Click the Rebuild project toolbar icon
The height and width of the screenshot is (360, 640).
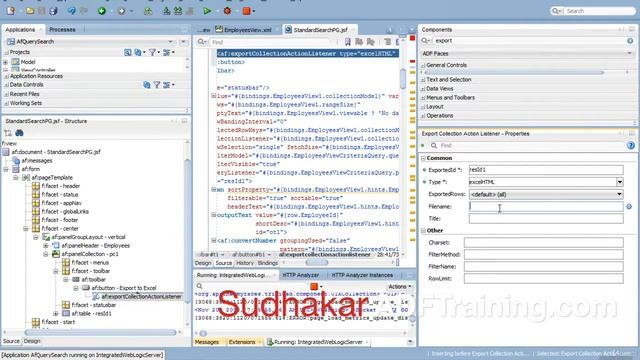(x=178, y=11)
